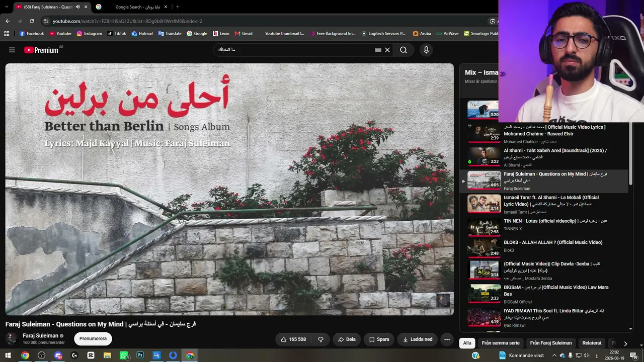Clear the YouTube search box text
The image size is (644, 362).
point(387,50)
